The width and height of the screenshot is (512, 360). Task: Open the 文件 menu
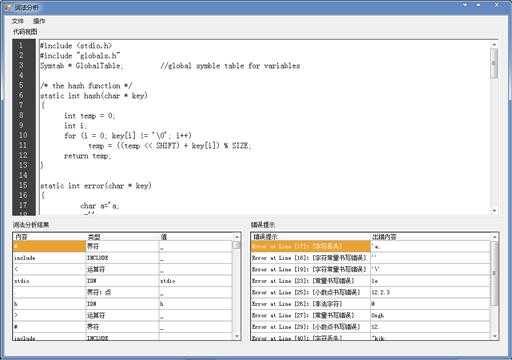point(18,21)
